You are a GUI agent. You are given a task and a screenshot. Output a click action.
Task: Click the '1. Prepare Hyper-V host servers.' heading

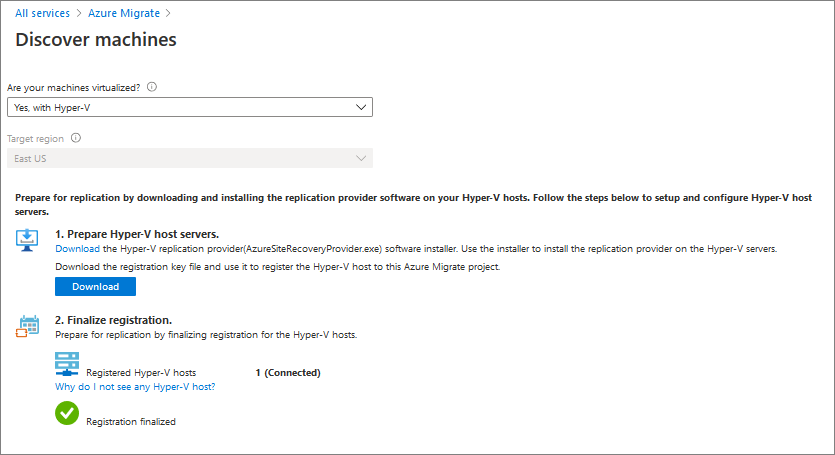click(137, 234)
